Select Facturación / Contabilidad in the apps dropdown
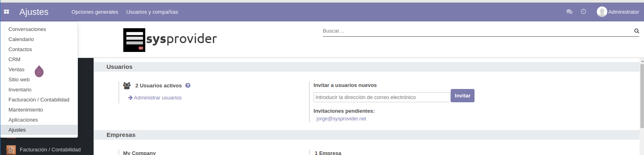Image resolution: width=644 pixels, height=155 pixels. pos(39,99)
